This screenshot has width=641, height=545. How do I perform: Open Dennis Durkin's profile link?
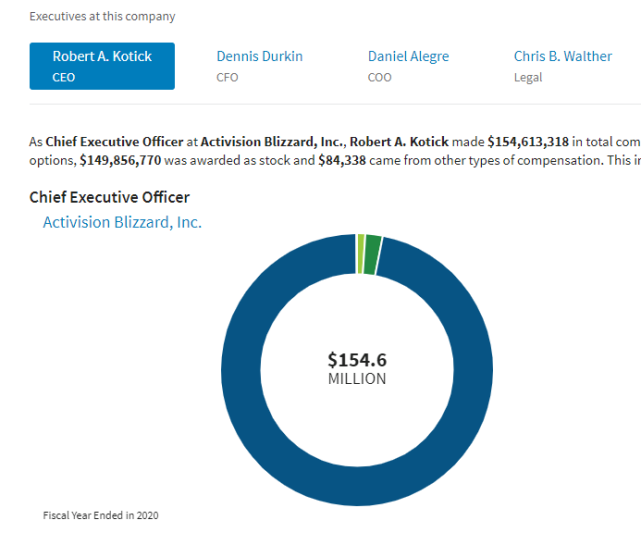[260, 56]
